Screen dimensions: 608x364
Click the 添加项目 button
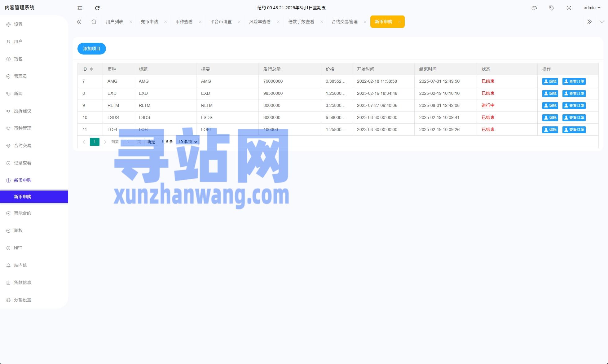[x=91, y=49]
